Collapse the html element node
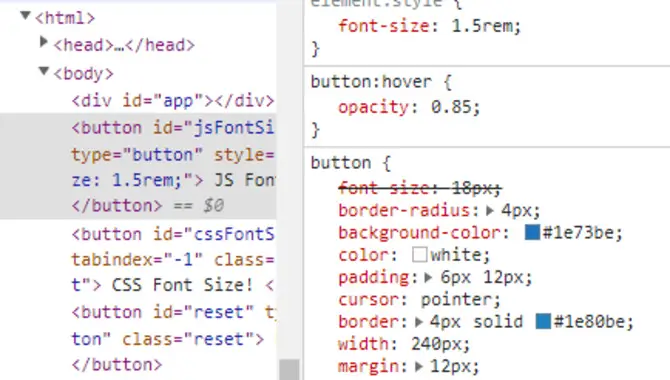Image resolution: width=670 pixels, height=380 pixels. (x=25, y=16)
